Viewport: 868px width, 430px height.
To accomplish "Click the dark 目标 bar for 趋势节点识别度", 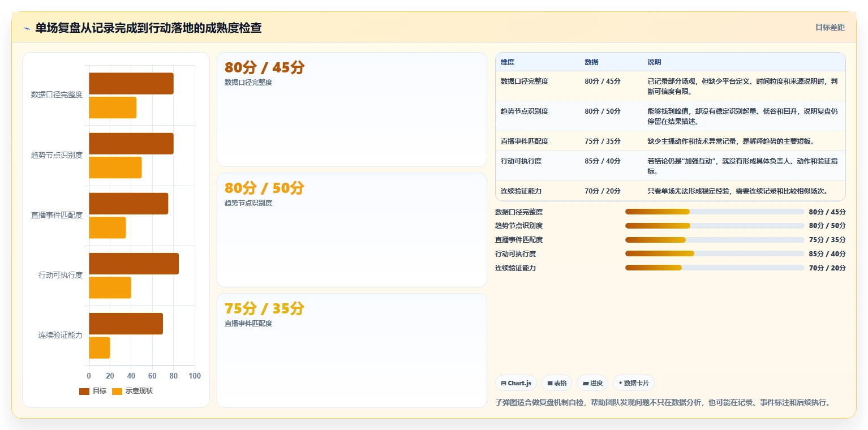I will click(131, 144).
